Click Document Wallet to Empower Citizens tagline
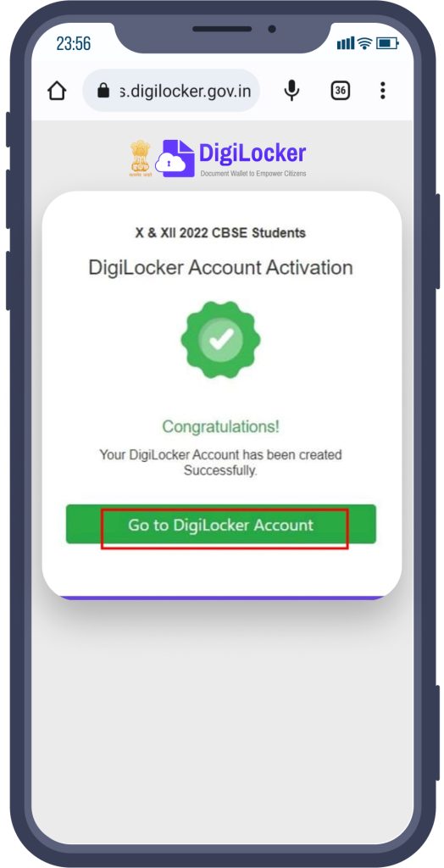The image size is (444, 868). click(x=253, y=173)
